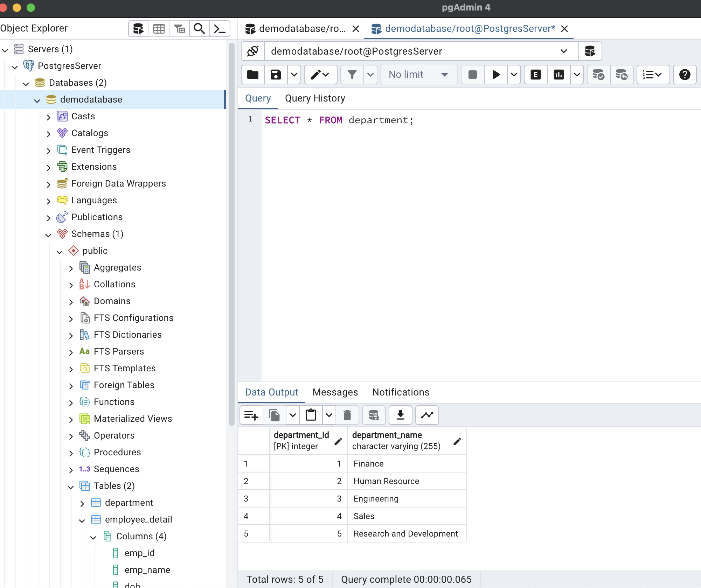Close the first demodatabase/ro... tab
701x588 pixels.
(356, 29)
